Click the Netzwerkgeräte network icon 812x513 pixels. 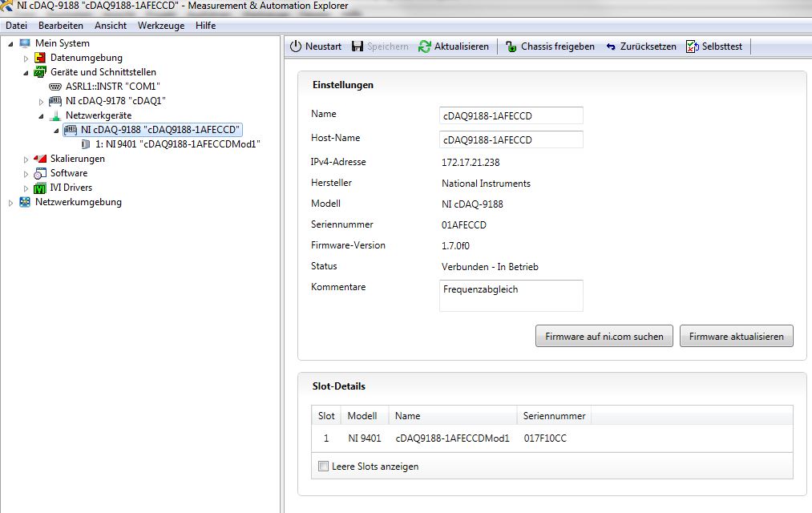tap(55, 115)
